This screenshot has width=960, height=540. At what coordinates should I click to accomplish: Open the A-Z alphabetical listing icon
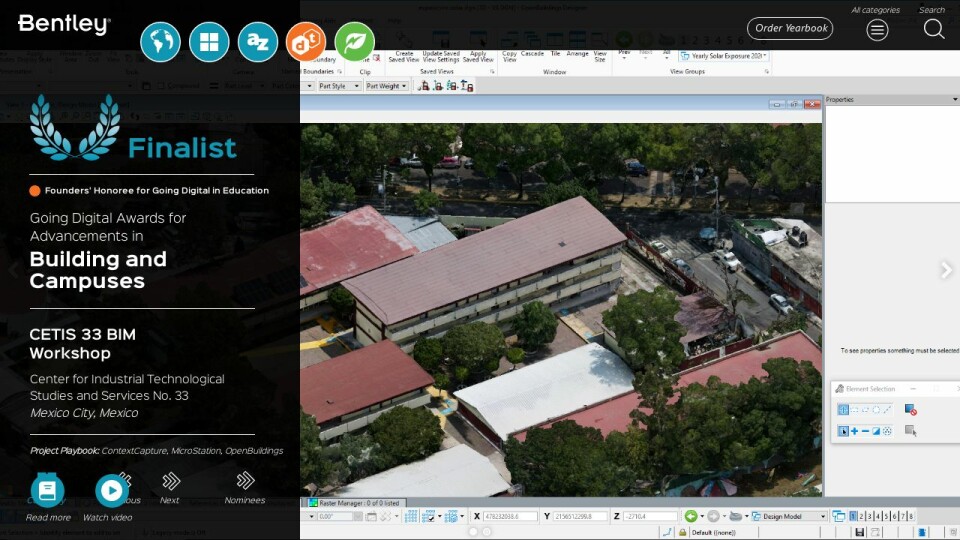click(258, 42)
